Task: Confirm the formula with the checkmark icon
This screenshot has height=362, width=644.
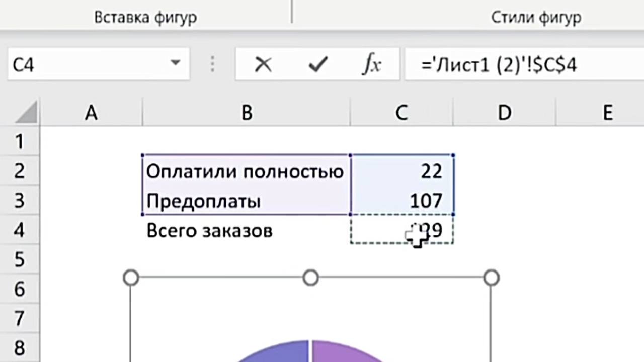Action: 318,64
